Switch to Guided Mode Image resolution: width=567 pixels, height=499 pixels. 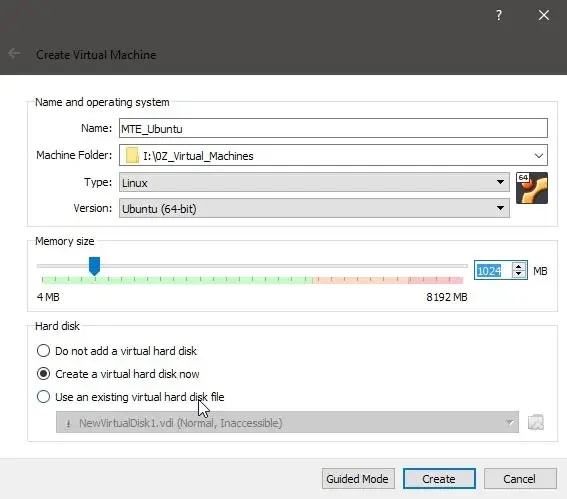(x=358, y=479)
